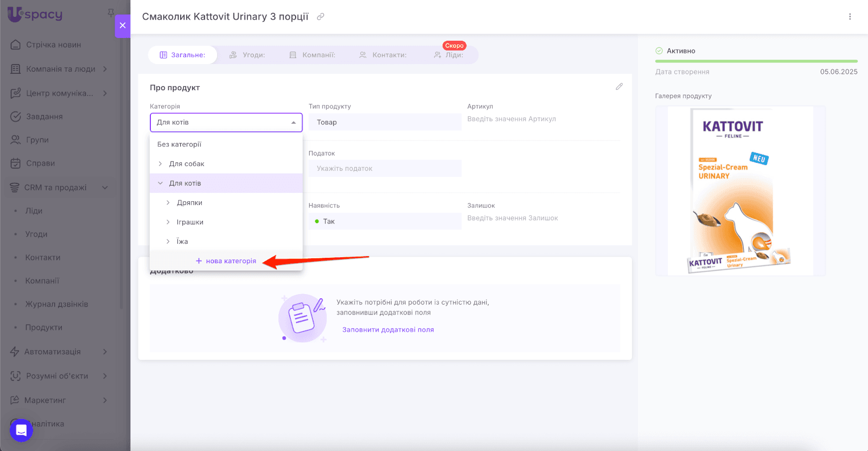Screen dimensions: 868x451
Task: Click the Компанія та люди icon
Action: [x=16, y=69]
